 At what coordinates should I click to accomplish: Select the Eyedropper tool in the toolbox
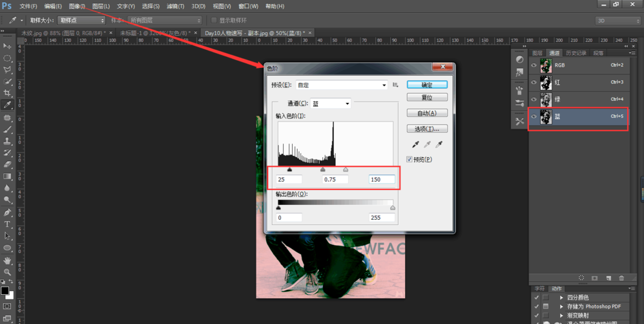(7, 105)
